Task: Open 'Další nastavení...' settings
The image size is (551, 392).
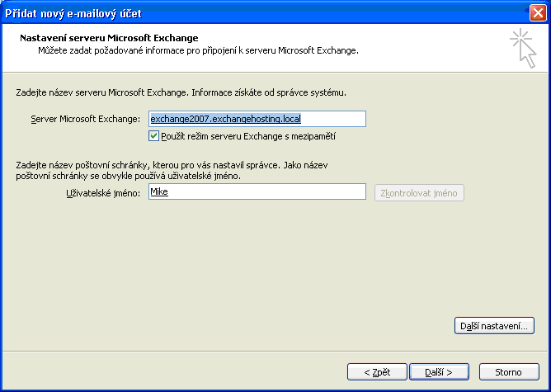Action: coord(494,326)
